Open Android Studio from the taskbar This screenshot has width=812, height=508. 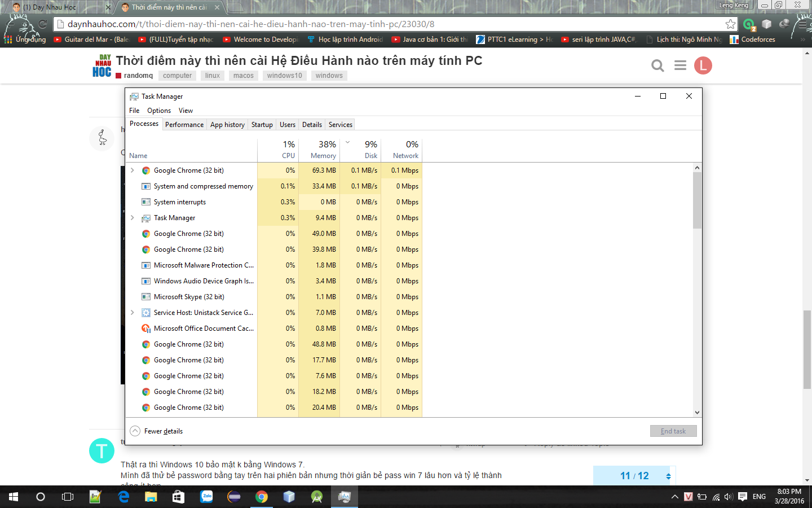pyautogui.click(x=317, y=497)
